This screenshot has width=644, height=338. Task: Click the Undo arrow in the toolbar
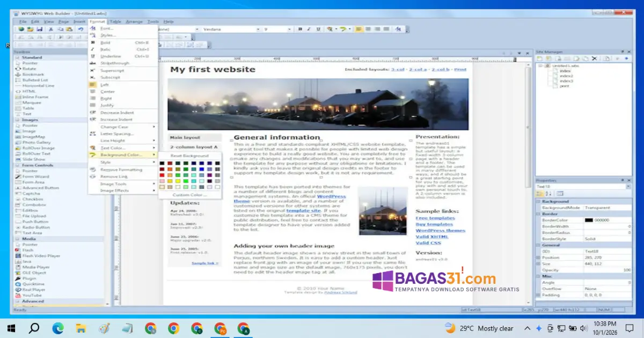pyautogui.click(x=80, y=29)
